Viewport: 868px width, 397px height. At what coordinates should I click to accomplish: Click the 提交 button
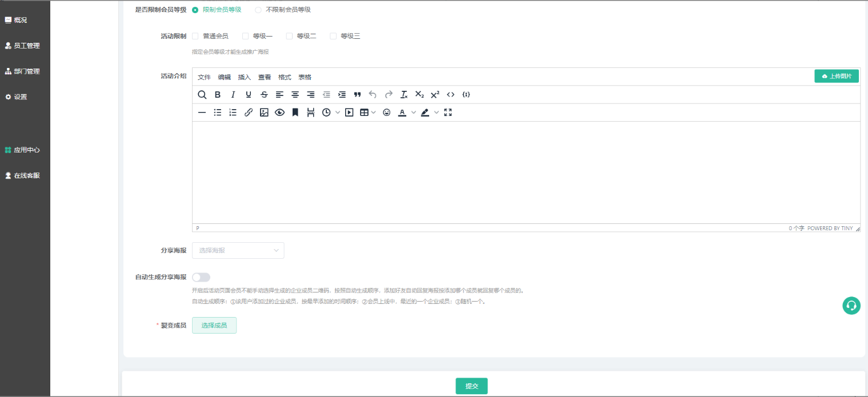click(x=471, y=386)
